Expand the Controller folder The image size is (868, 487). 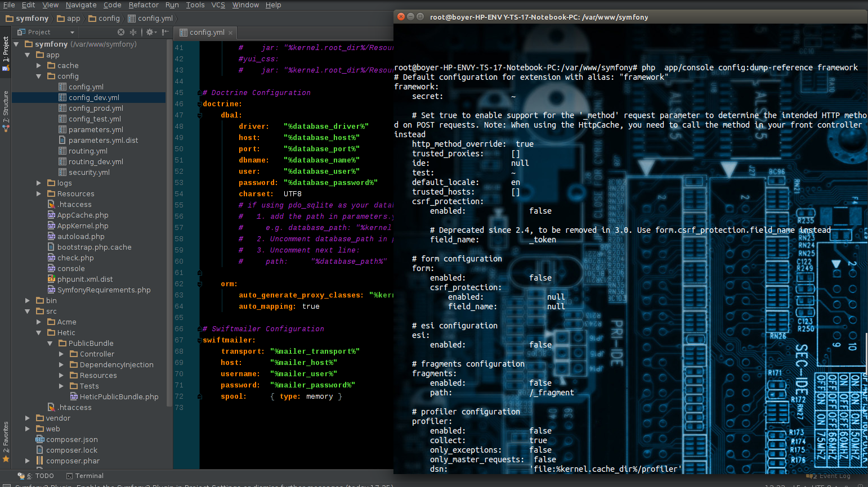coord(61,354)
